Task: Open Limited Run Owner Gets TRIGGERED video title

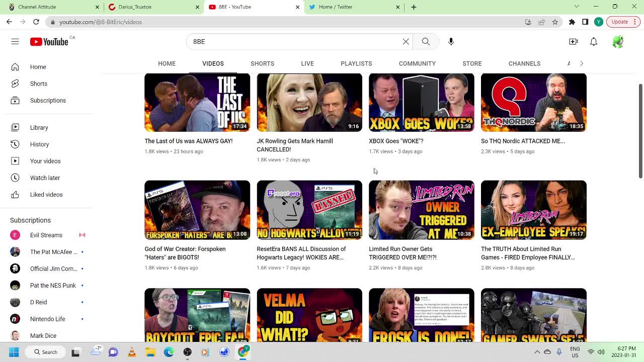Action: click(x=403, y=253)
